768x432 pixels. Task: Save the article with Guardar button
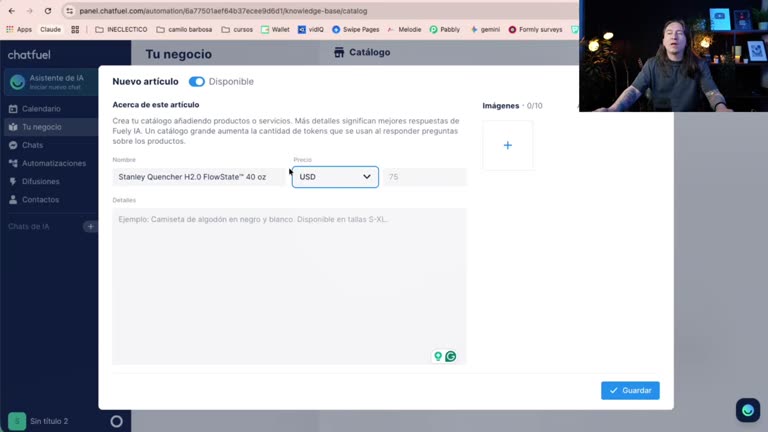coord(630,390)
